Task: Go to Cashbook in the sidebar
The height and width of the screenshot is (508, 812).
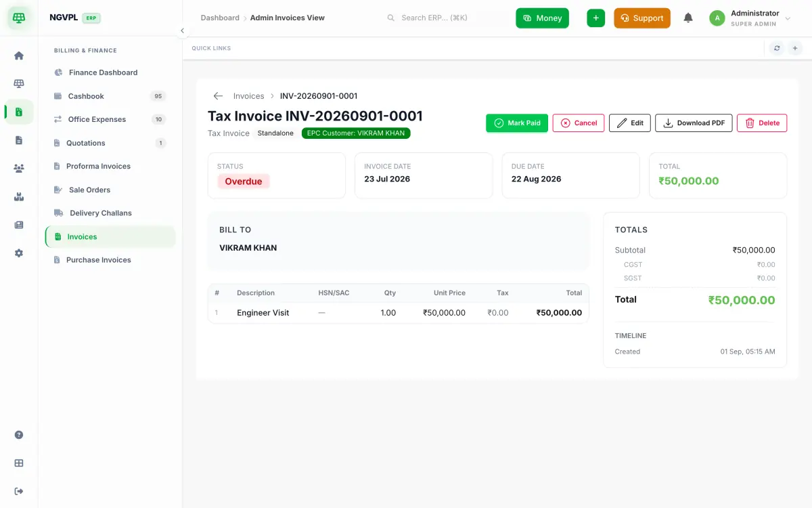Action: [110, 96]
